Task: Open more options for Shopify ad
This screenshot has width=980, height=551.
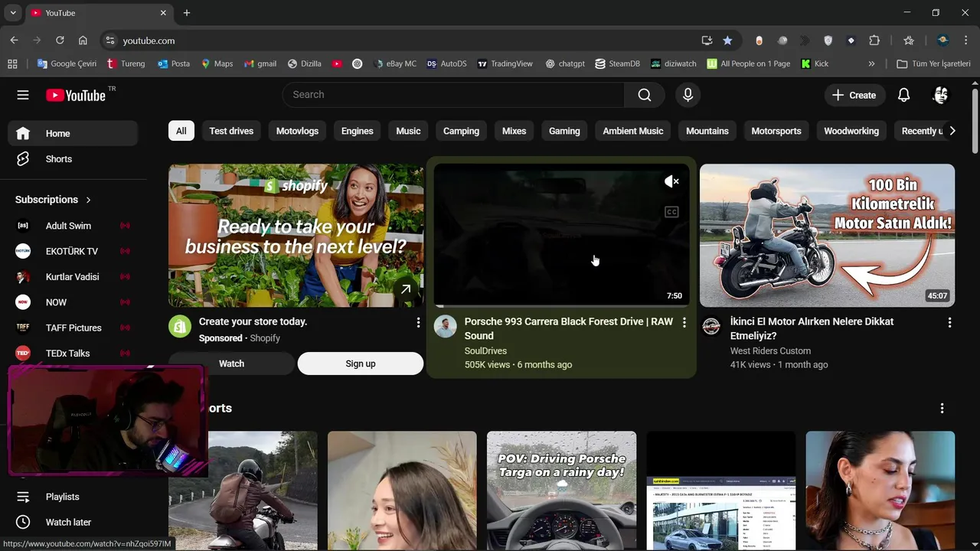Action: tap(418, 323)
